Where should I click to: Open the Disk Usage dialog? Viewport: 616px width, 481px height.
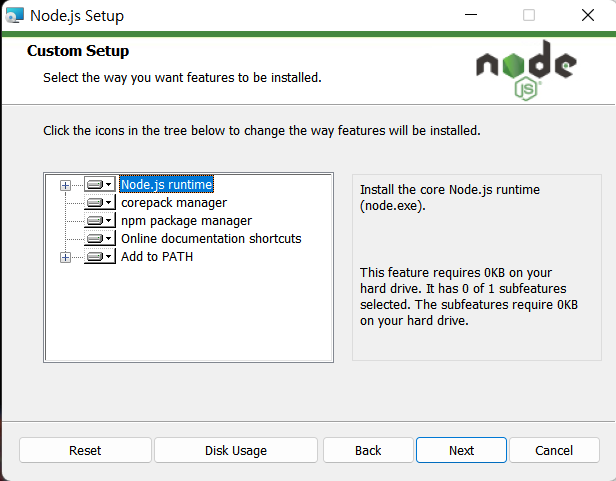click(236, 450)
